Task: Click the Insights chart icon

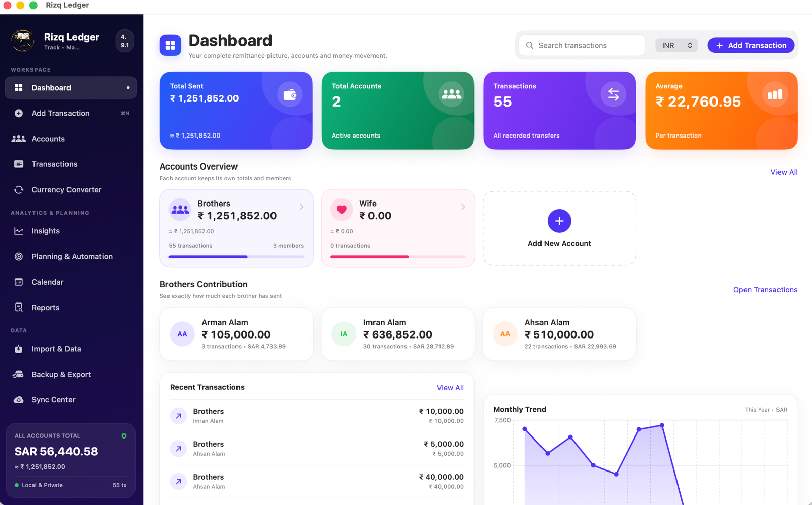Action: coord(19,231)
